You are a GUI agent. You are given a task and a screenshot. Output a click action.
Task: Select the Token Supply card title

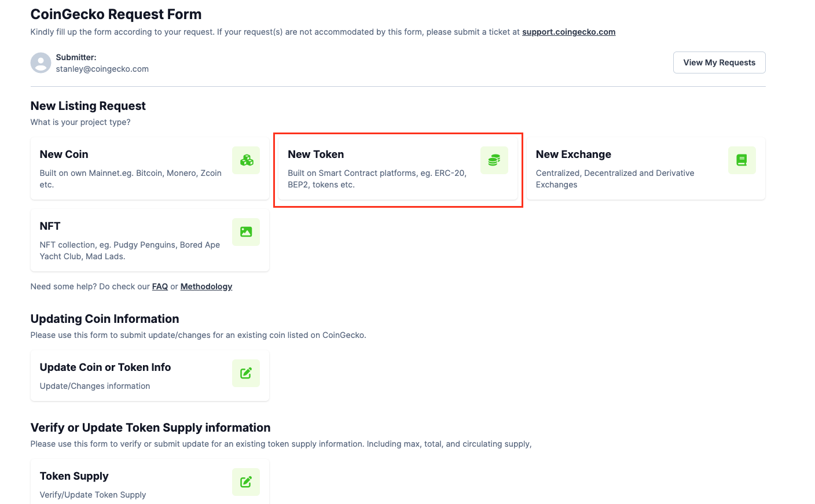tap(74, 476)
